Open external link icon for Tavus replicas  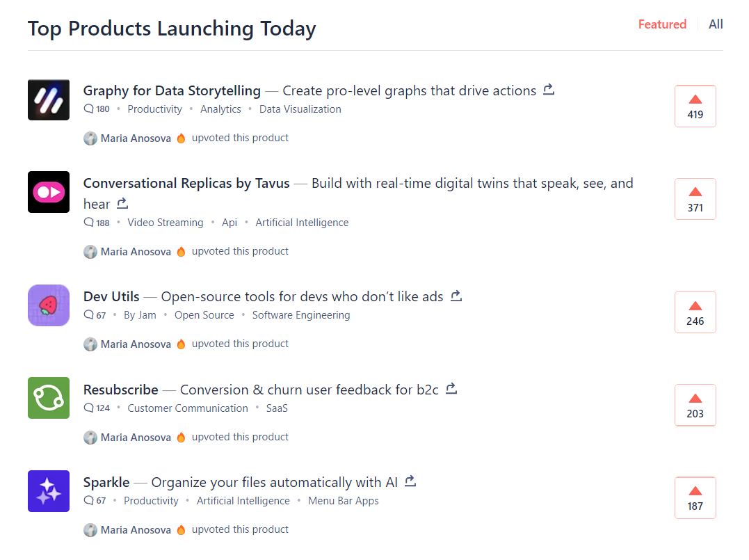tap(123, 203)
